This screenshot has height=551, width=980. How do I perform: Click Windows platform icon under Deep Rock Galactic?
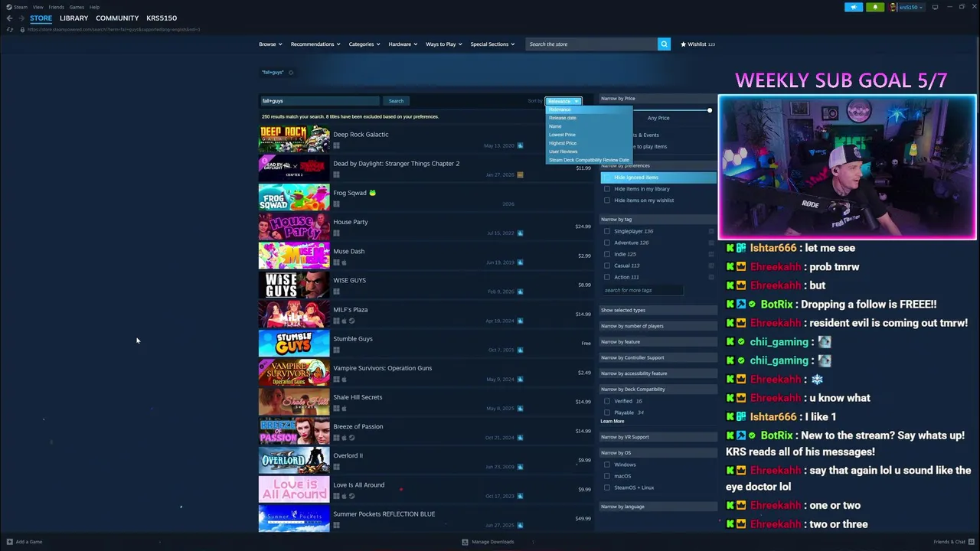point(336,145)
